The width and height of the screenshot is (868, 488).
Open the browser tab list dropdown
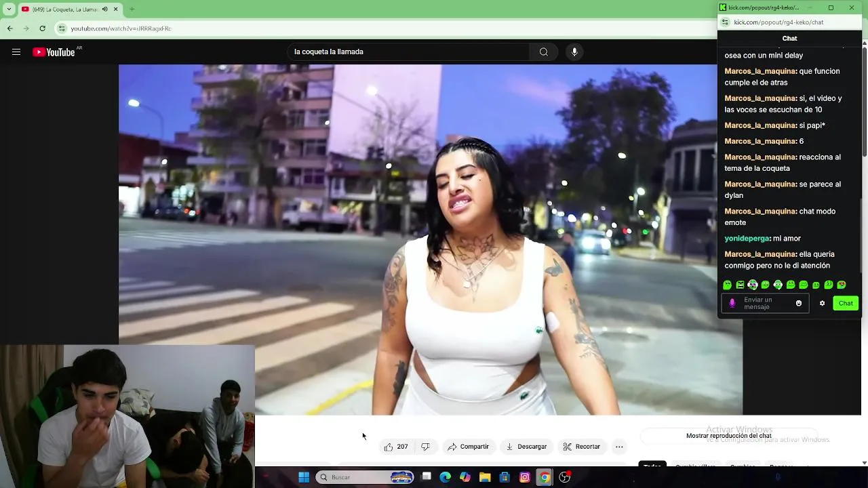click(9, 9)
